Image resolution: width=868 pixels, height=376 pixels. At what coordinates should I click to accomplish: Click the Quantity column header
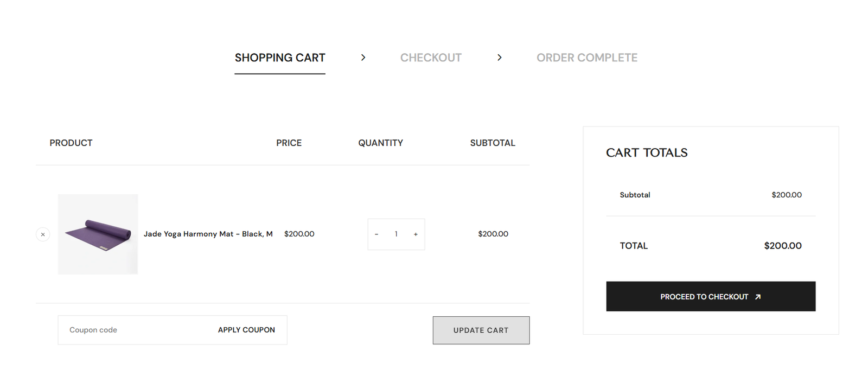pos(380,143)
